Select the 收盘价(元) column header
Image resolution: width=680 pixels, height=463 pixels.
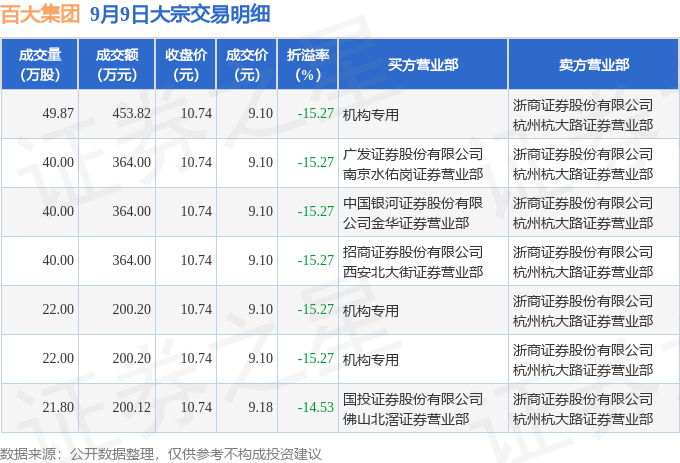186,65
